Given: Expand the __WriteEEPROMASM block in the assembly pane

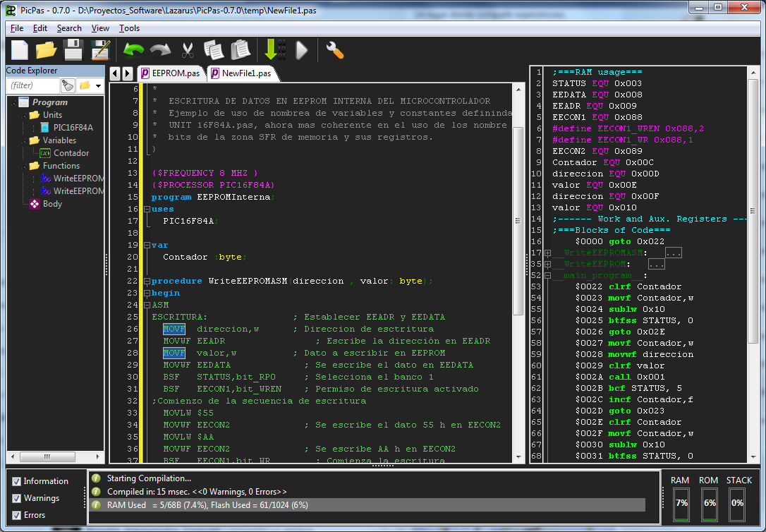Looking at the screenshot, I should (x=547, y=253).
